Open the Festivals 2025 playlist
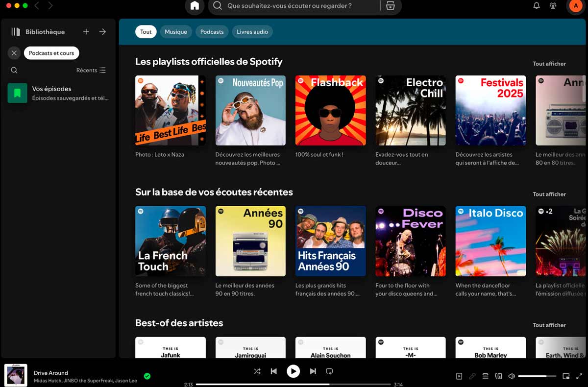This screenshot has height=387, width=588. [x=490, y=110]
